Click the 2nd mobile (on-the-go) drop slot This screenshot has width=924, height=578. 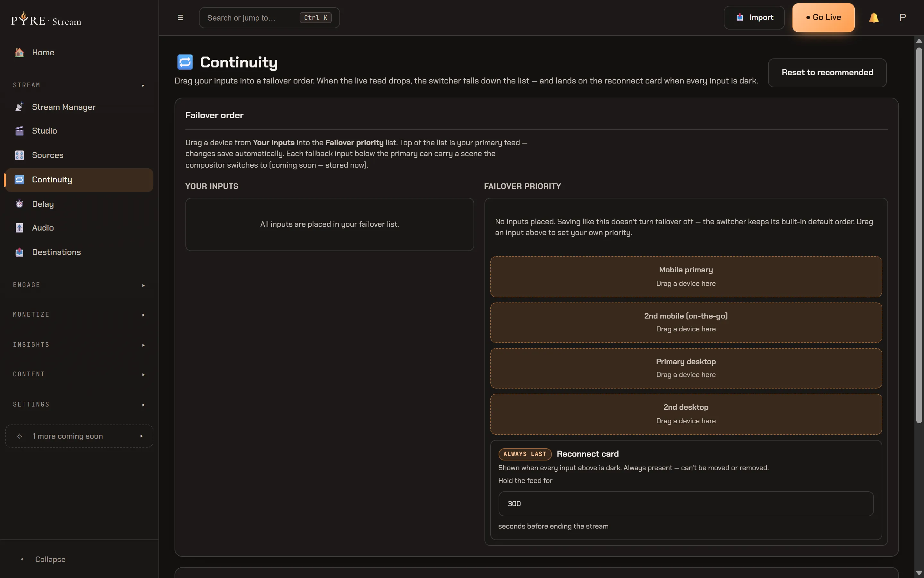point(686,323)
